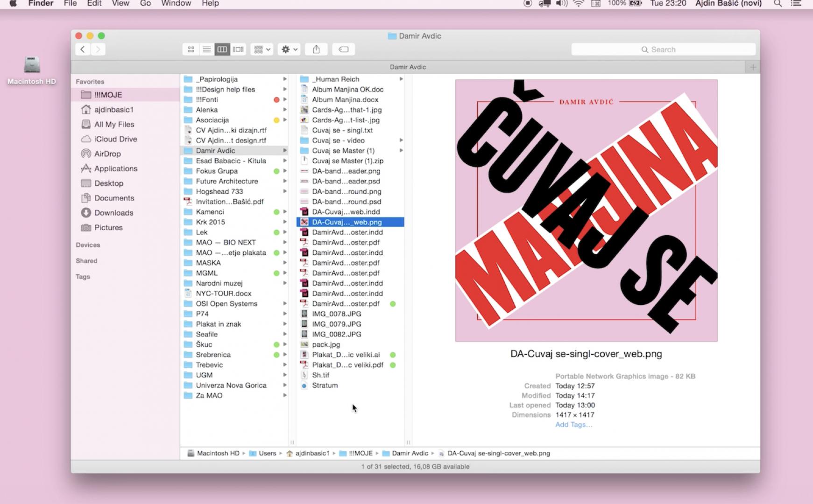Expand the Cuvaj se - video folder
The height and width of the screenshot is (504, 813).
click(401, 140)
